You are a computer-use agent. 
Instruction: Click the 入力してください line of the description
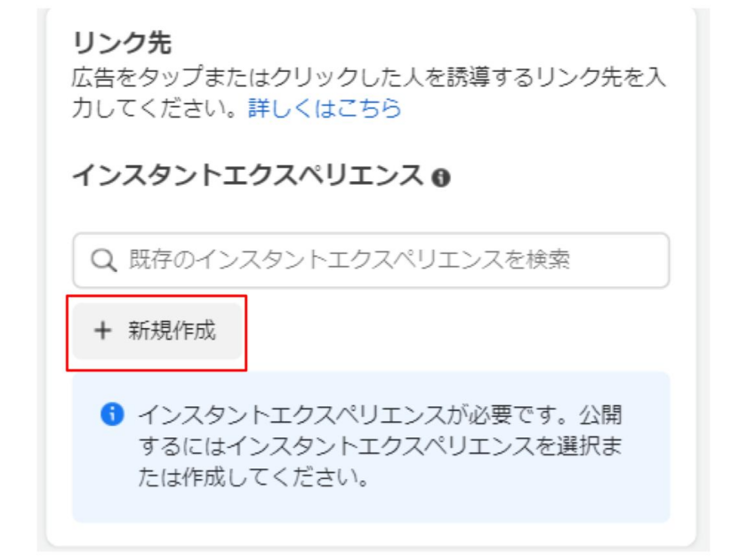154,108
